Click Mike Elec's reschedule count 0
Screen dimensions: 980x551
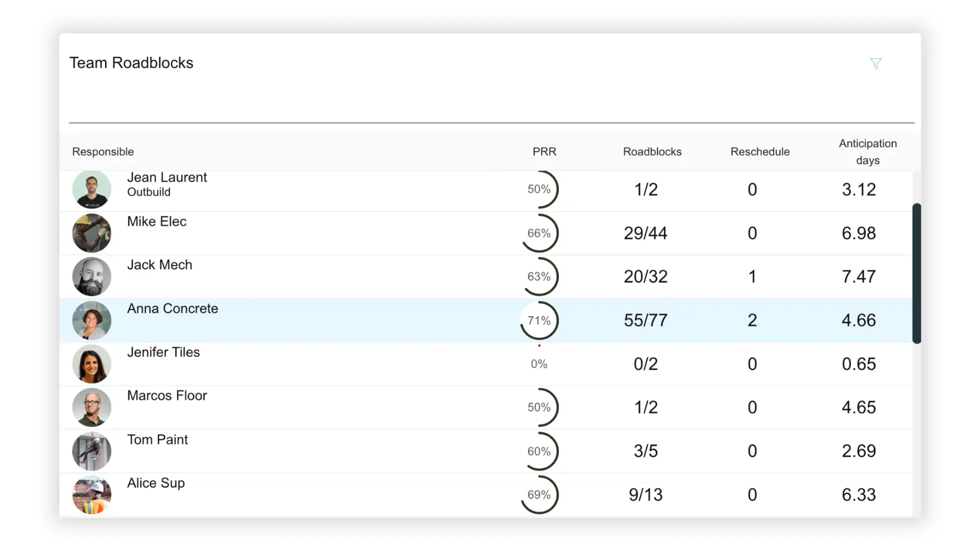[x=752, y=233]
